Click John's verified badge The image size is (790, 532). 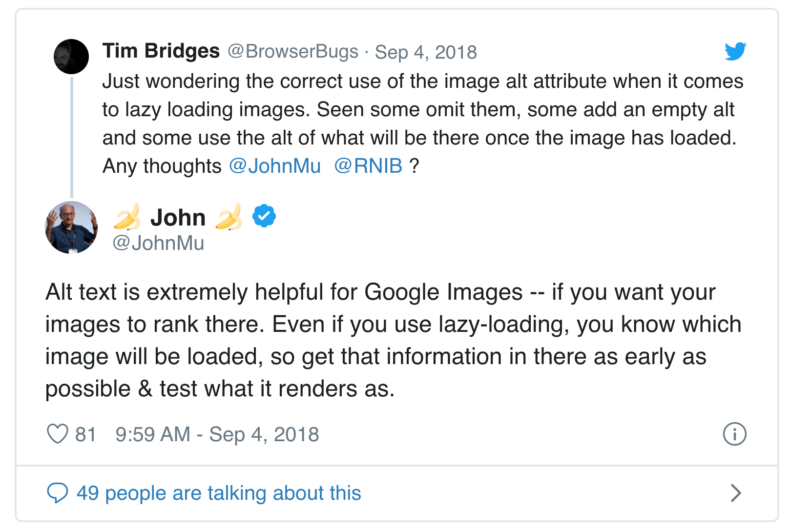(264, 216)
